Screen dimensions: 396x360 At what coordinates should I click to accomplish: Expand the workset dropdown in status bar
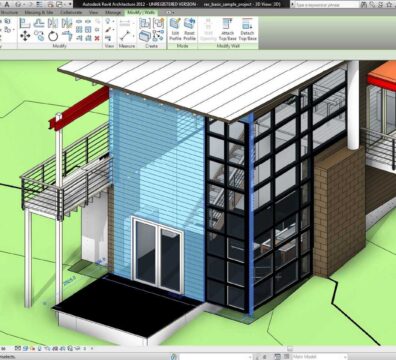click(250, 357)
